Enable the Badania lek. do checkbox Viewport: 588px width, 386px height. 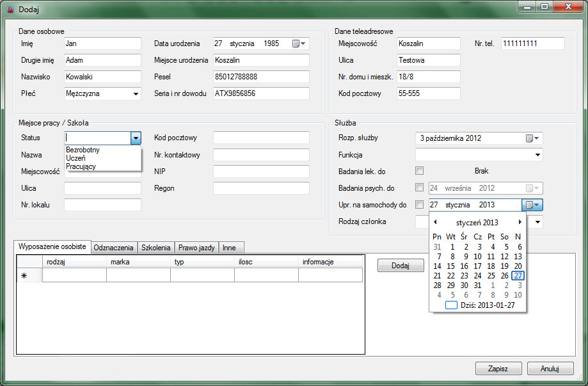pyautogui.click(x=419, y=171)
